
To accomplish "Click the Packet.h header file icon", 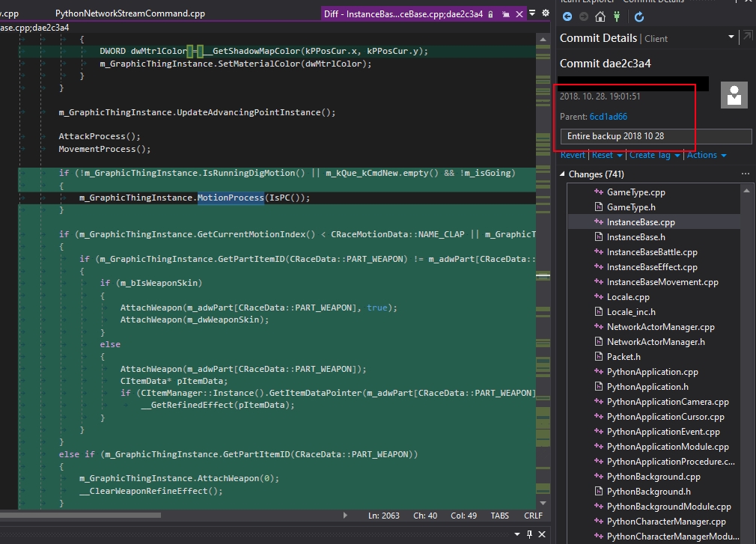I will click(599, 357).
